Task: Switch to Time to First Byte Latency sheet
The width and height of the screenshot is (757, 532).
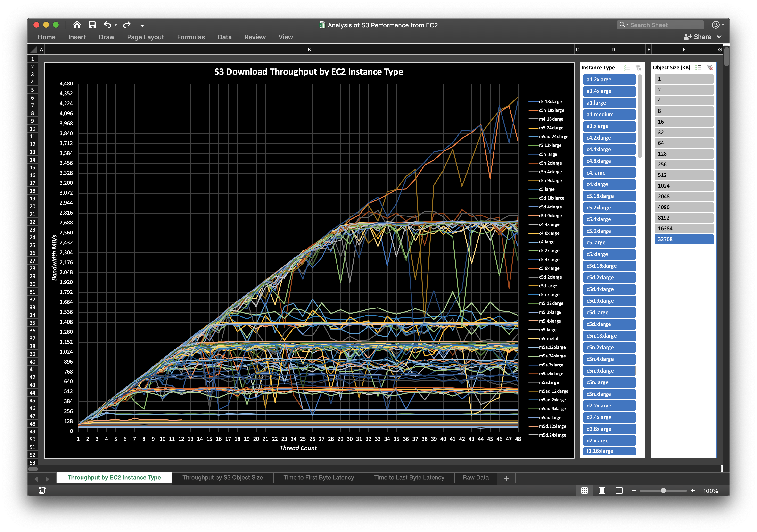Action: (319, 478)
